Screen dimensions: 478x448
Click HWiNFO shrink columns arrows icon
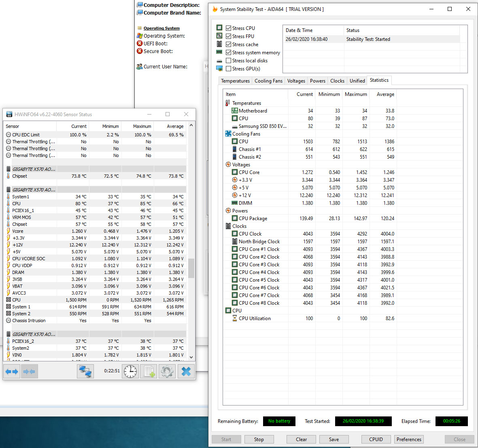coord(29,372)
